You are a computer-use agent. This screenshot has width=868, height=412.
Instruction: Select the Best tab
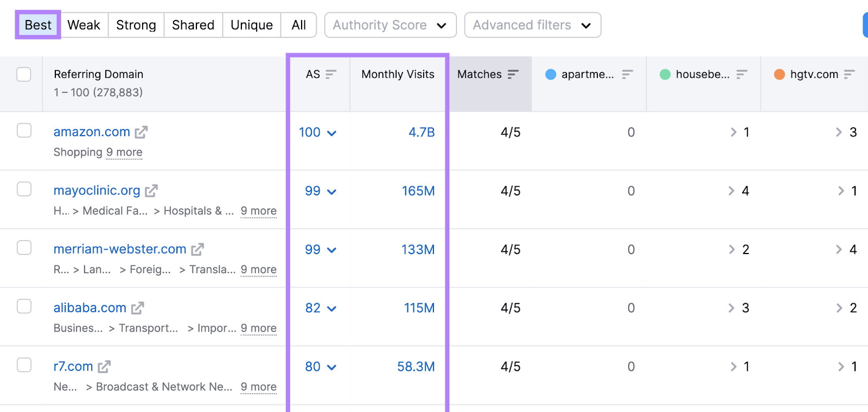pos(38,25)
